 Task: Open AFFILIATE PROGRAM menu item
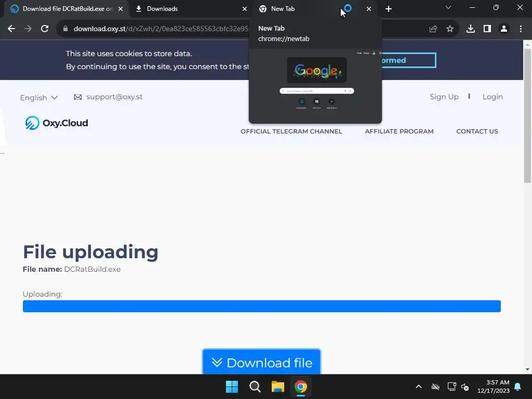click(399, 131)
